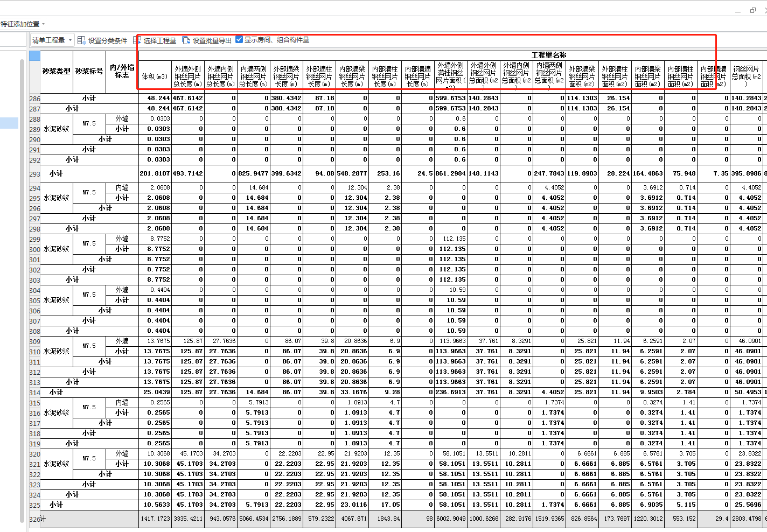The width and height of the screenshot is (767, 532).
Task: Open the 清单工程量 dropdown
Action: [x=52, y=40]
